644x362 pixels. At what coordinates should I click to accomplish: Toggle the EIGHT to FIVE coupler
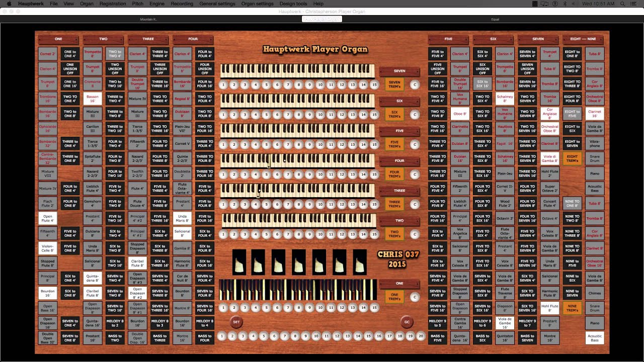point(572,113)
